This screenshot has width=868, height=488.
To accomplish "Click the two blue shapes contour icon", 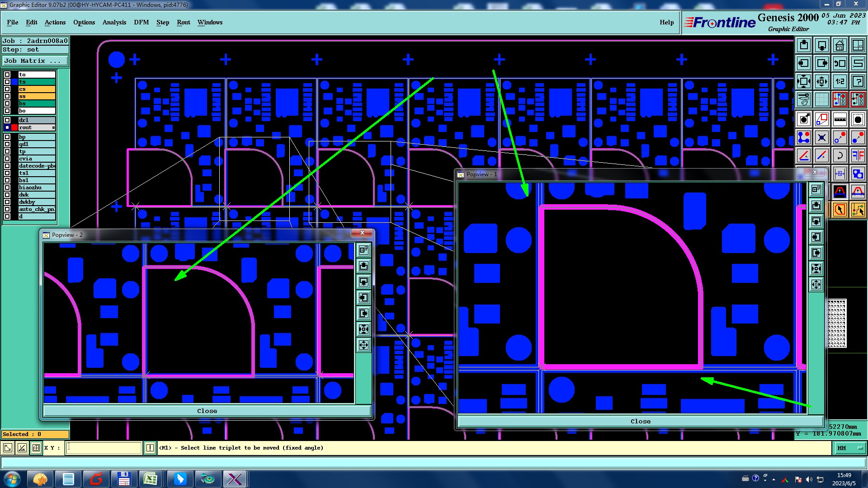I will (858, 174).
